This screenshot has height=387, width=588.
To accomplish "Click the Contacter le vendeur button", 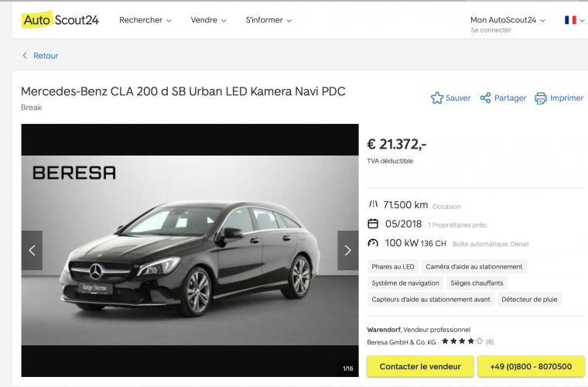I will 420,366.
